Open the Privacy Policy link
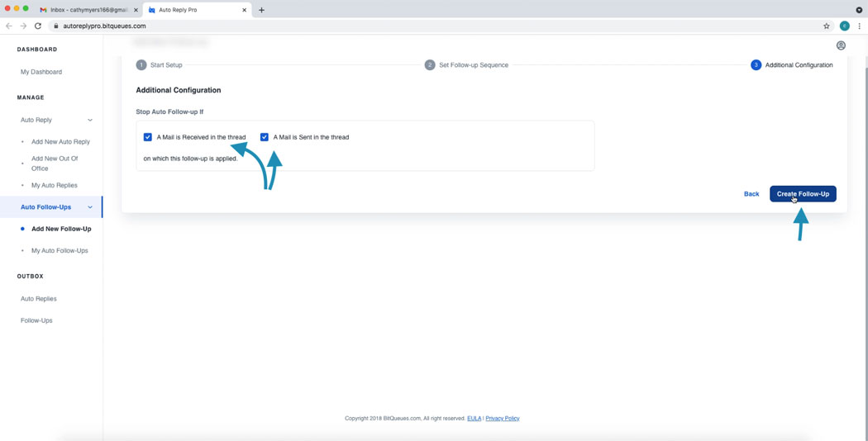Screen dimensions: 868x441 (x=502, y=419)
